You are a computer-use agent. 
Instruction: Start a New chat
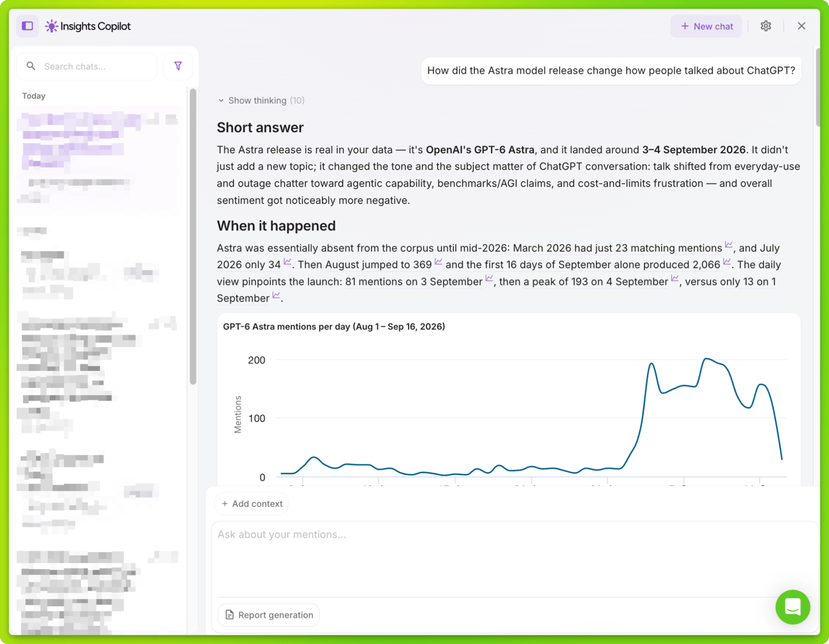coord(706,26)
